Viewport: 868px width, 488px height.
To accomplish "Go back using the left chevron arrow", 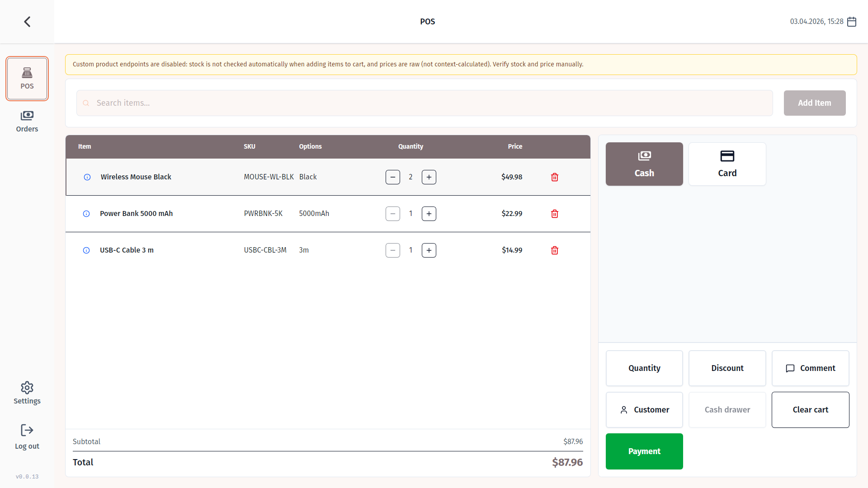I will pos(27,22).
